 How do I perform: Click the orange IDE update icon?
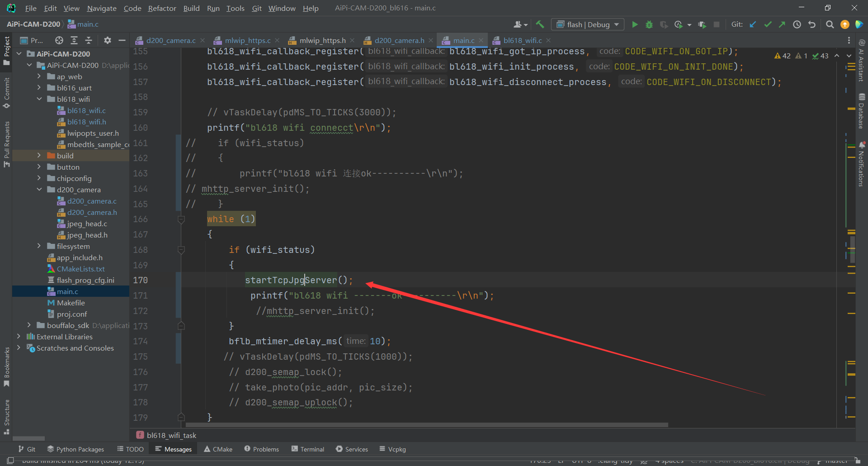click(x=844, y=24)
